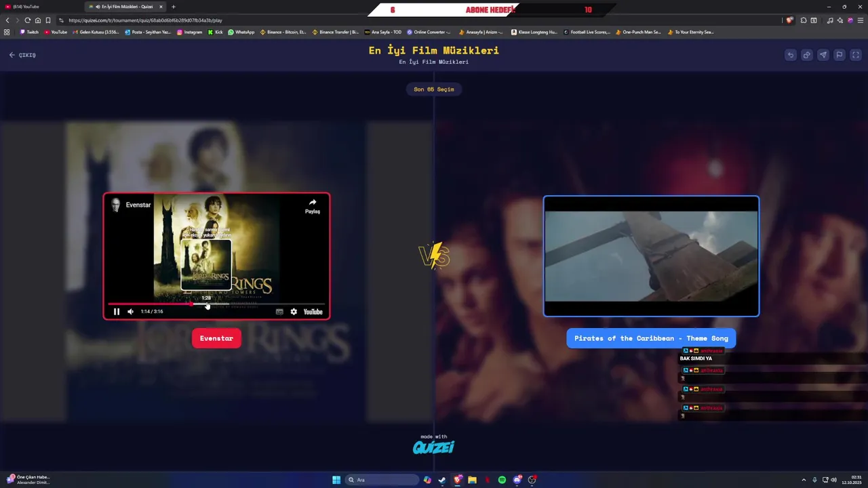Click the ÇIKIŞ exit link
This screenshot has height=488, width=868.
(x=22, y=55)
